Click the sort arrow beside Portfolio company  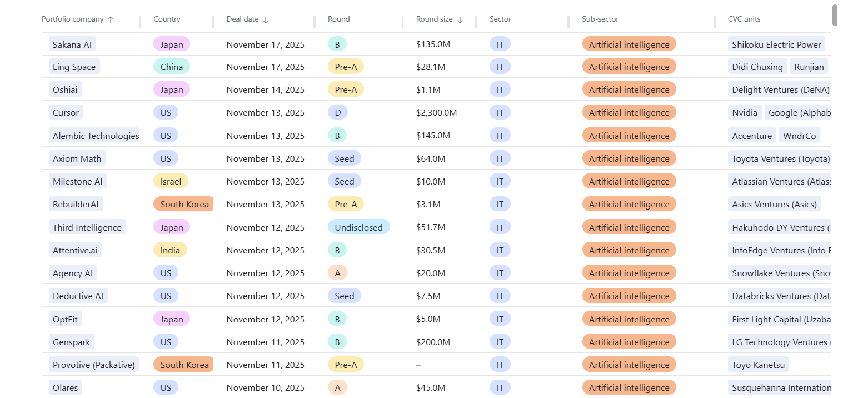pos(111,19)
